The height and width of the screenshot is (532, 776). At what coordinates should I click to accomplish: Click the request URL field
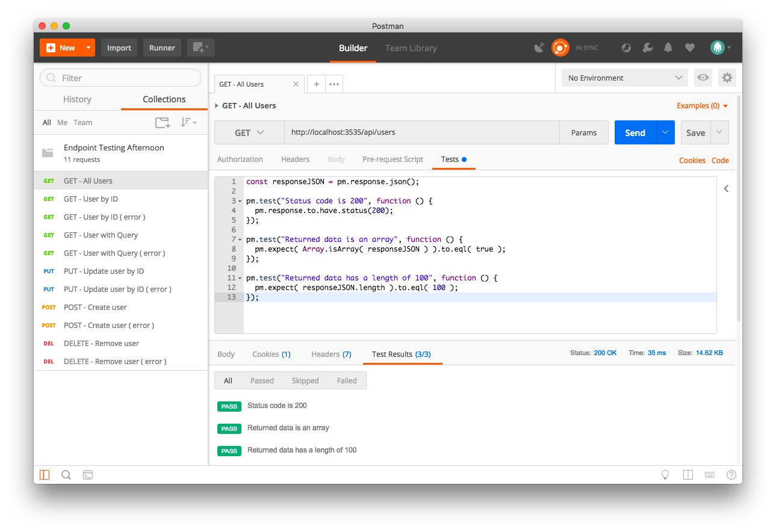coord(421,132)
